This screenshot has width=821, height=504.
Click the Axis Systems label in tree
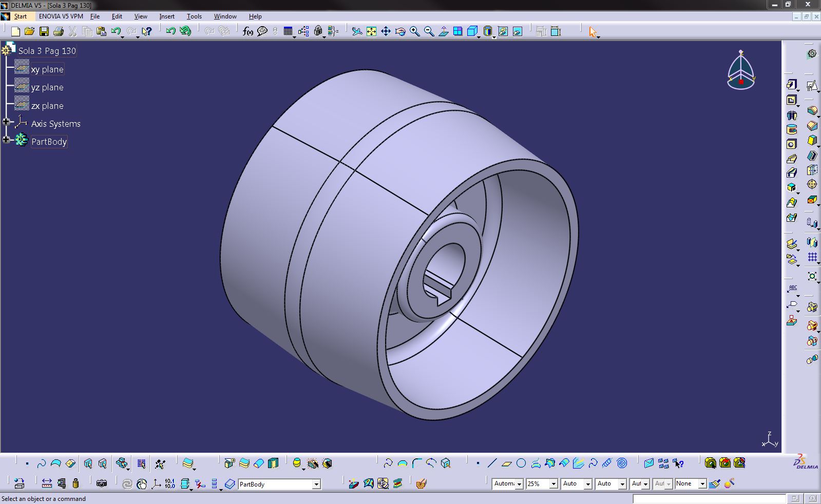(x=55, y=124)
